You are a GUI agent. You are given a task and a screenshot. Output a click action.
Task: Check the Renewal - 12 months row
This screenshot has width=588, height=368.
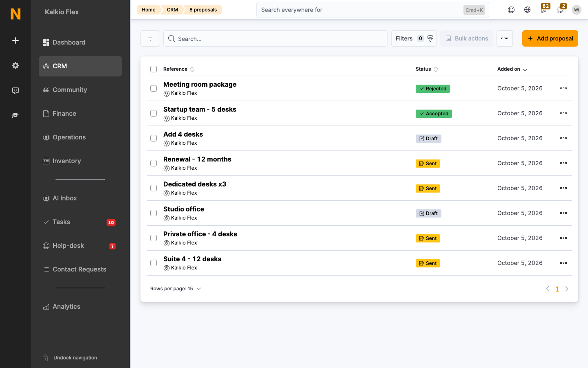[154, 163]
